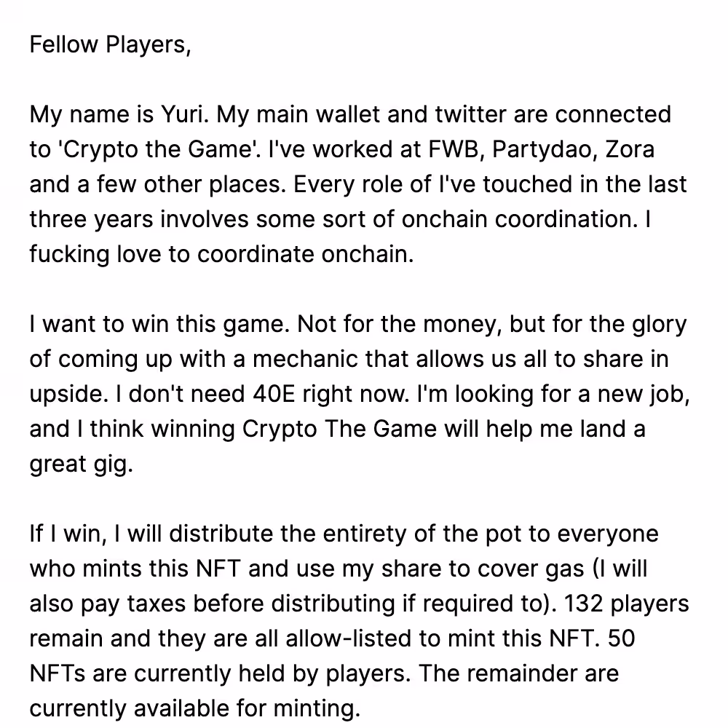Click the phrase 'new job,'
This screenshot has width=728, height=728.
[644, 394]
